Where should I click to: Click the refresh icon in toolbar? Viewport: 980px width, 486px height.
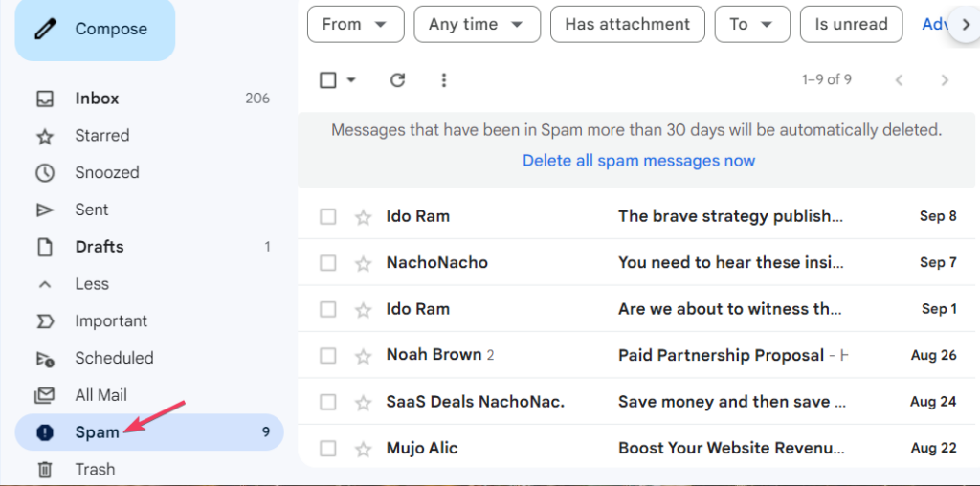(398, 80)
